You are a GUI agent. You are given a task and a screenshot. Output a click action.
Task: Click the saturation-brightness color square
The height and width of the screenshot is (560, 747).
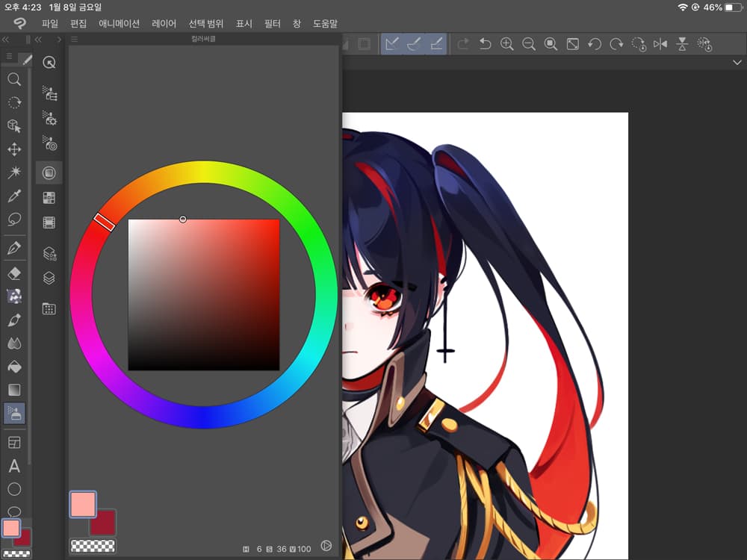pos(204,295)
